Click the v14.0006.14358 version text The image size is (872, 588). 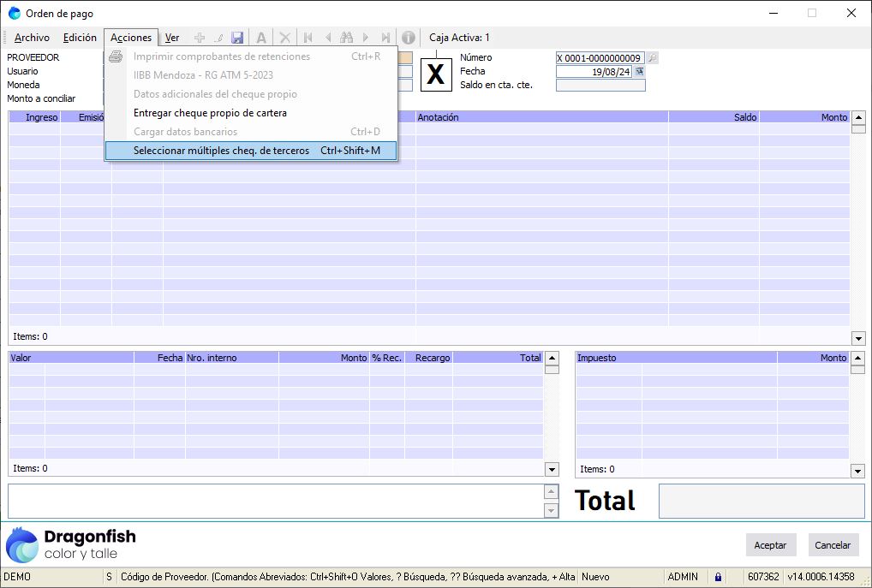tap(821, 577)
